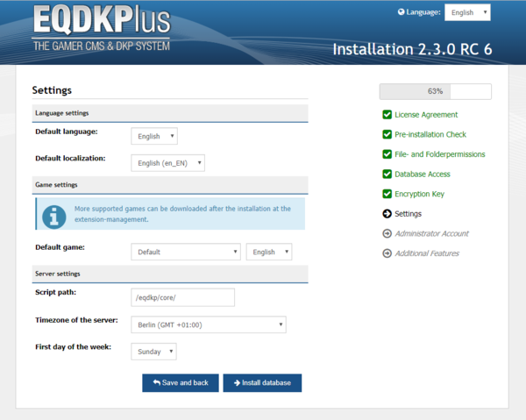Click the 63% installation progress bar
The image size is (526, 420).
(436, 91)
